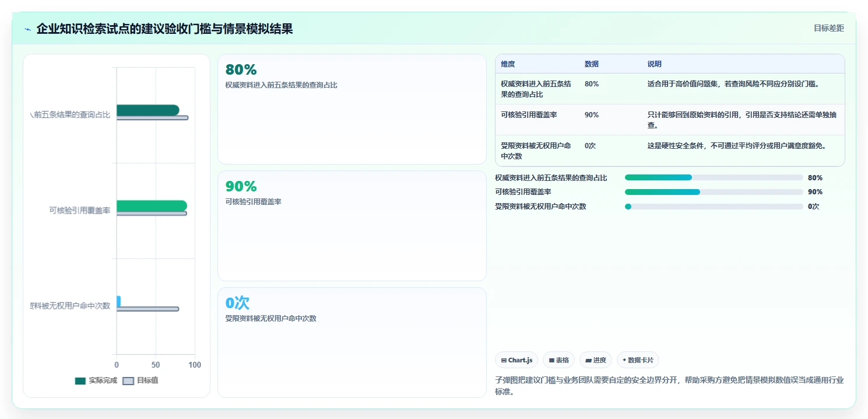Click the 维度 column header
Image resolution: width=868 pixels, height=419 pixels.
[x=508, y=64]
